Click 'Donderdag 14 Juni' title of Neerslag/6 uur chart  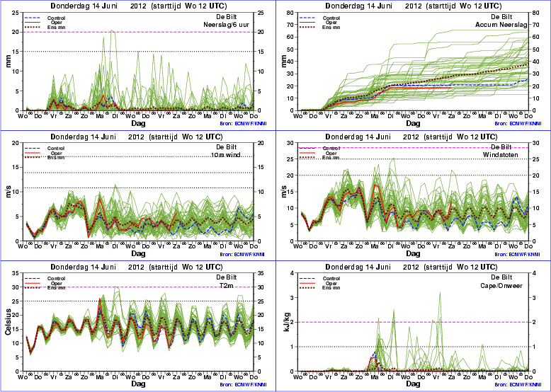(84, 6)
